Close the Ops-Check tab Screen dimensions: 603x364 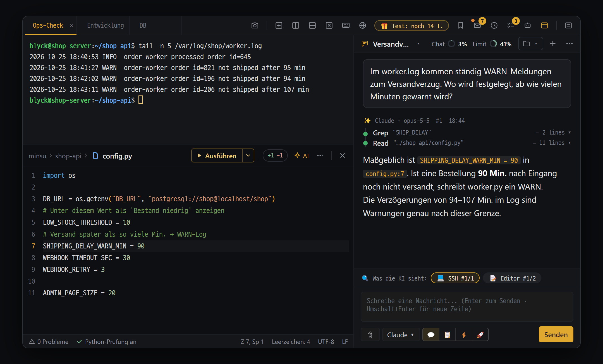pos(71,26)
